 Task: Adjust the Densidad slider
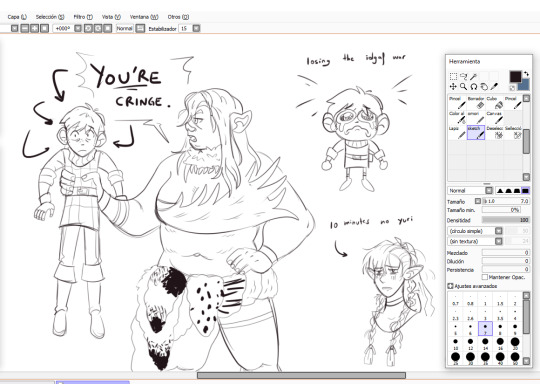[506, 220]
